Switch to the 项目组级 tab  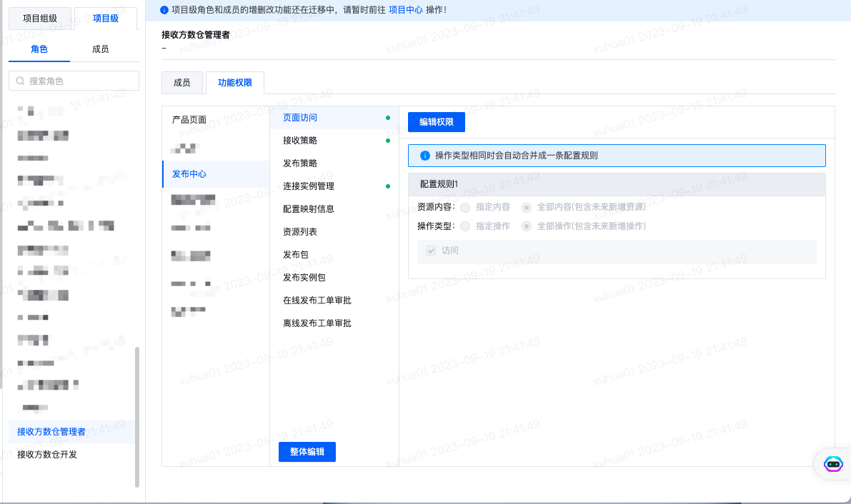pos(40,19)
